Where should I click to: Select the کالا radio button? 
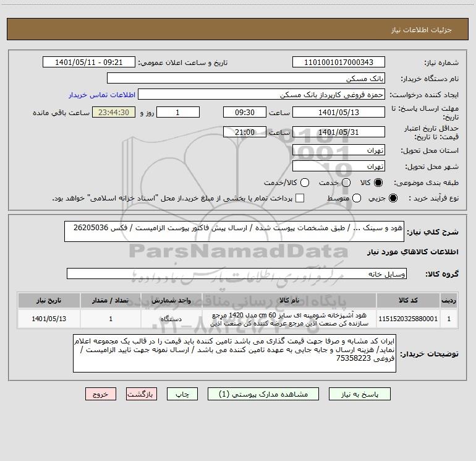pos(378,183)
